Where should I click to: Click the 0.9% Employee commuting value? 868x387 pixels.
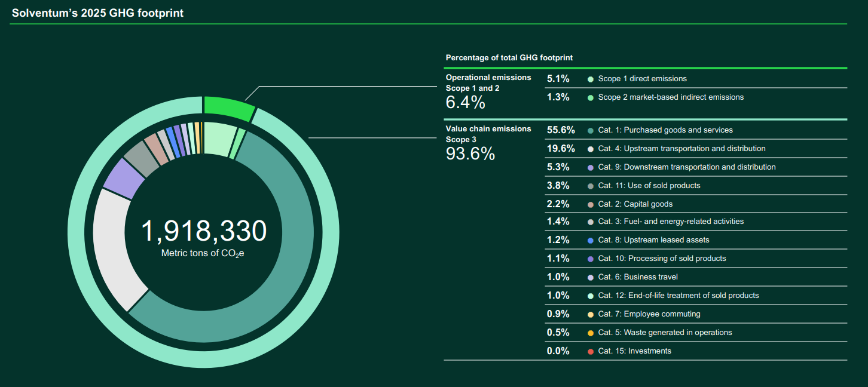[558, 314]
